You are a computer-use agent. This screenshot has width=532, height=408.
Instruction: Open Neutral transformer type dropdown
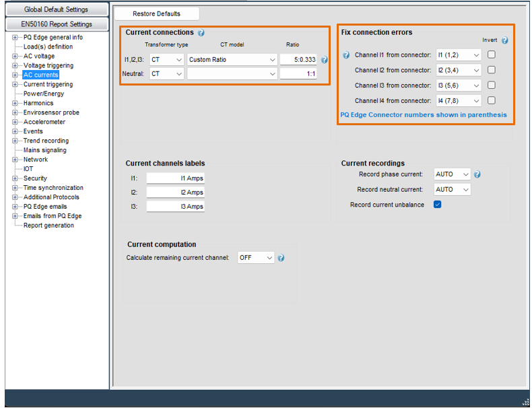coord(166,73)
